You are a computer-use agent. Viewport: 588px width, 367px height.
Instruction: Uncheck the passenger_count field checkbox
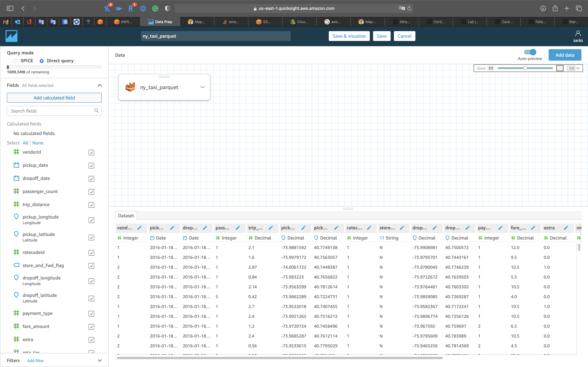pyautogui.click(x=91, y=192)
